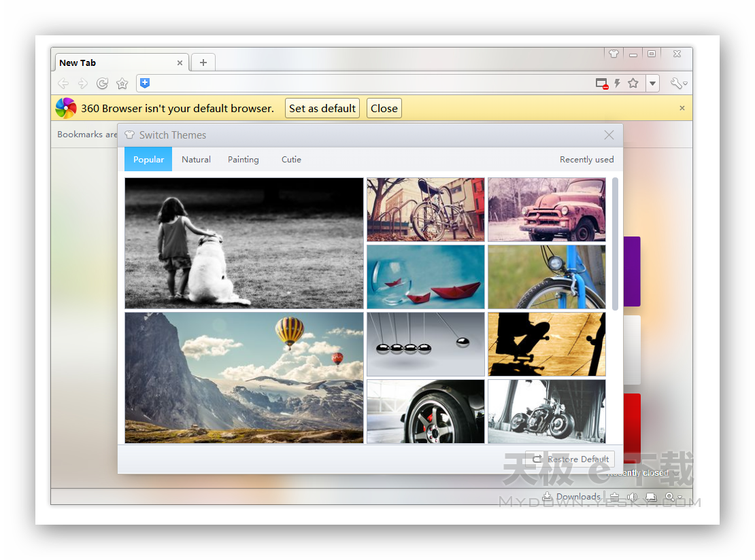
Task: Click the lightning bolt icon in address bar
Action: [617, 84]
